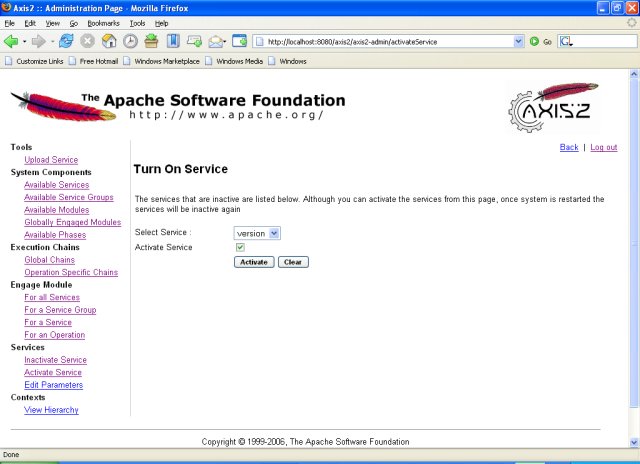Open the Available Service Groups link

tap(69, 197)
